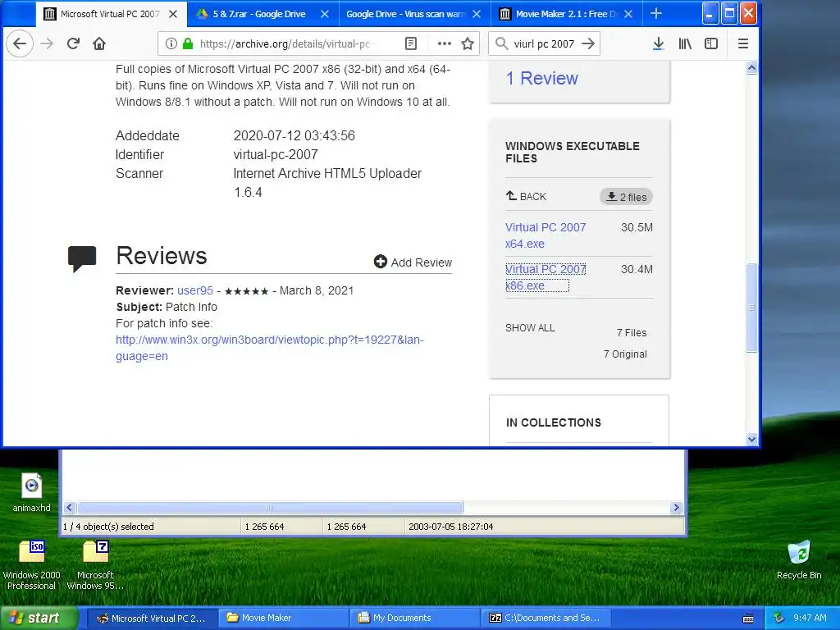Click the Add Review button
The image size is (840, 630).
[x=413, y=262]
